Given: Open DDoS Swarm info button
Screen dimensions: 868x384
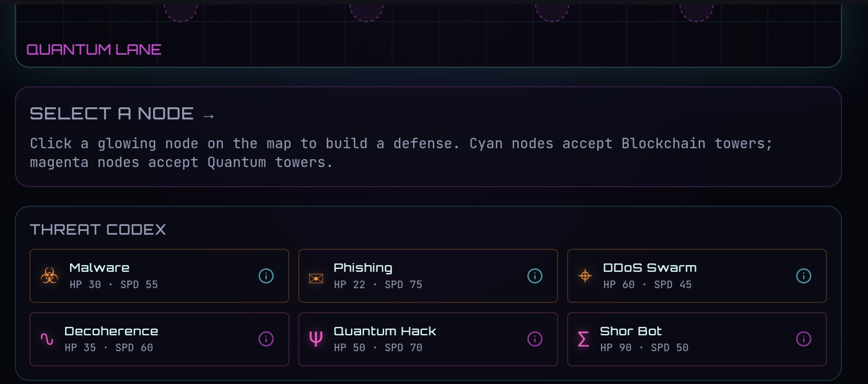Looking at the screenshot, I should click(x=804, y=276).
